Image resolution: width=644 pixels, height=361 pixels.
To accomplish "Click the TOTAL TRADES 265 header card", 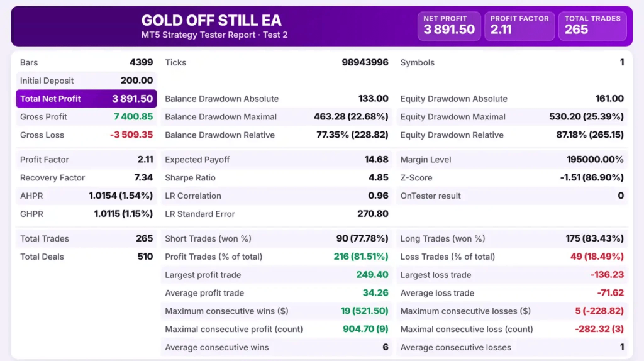I will point(592,26).
